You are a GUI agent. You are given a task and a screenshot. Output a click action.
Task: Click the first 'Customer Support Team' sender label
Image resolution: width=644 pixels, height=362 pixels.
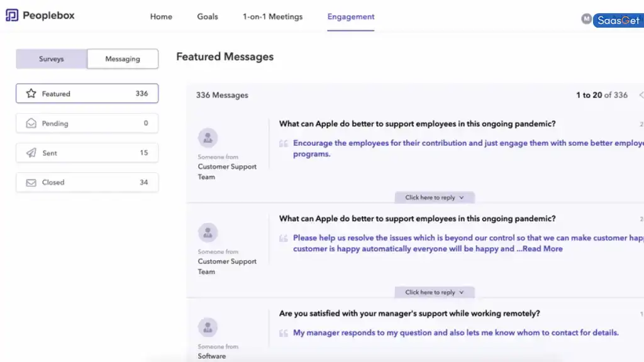pyautogui.click(x=227, y=172)
